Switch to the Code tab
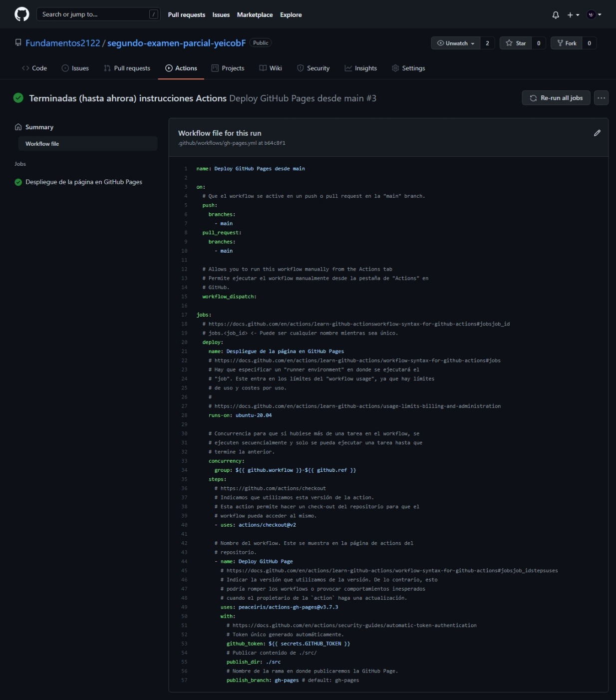This screenshot has height=700, width=616. 34,68
